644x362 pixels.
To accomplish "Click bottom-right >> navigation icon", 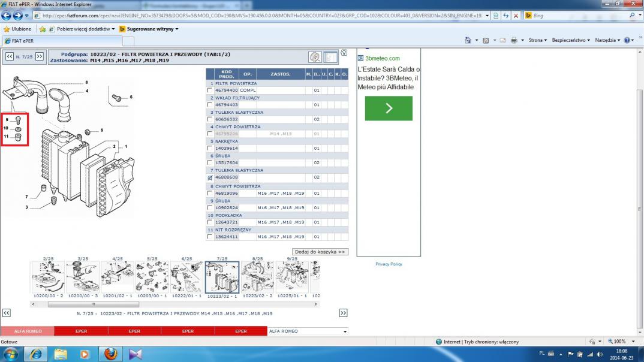I will click(344, 313).
